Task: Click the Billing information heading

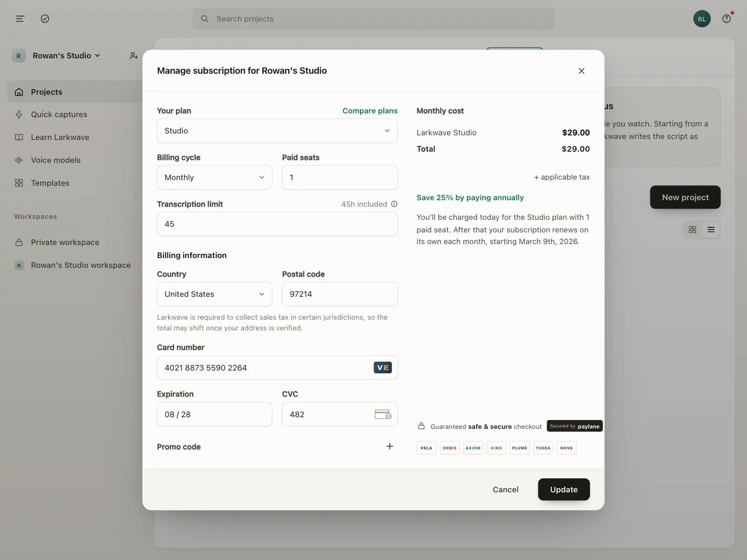Action: [192, 255]
